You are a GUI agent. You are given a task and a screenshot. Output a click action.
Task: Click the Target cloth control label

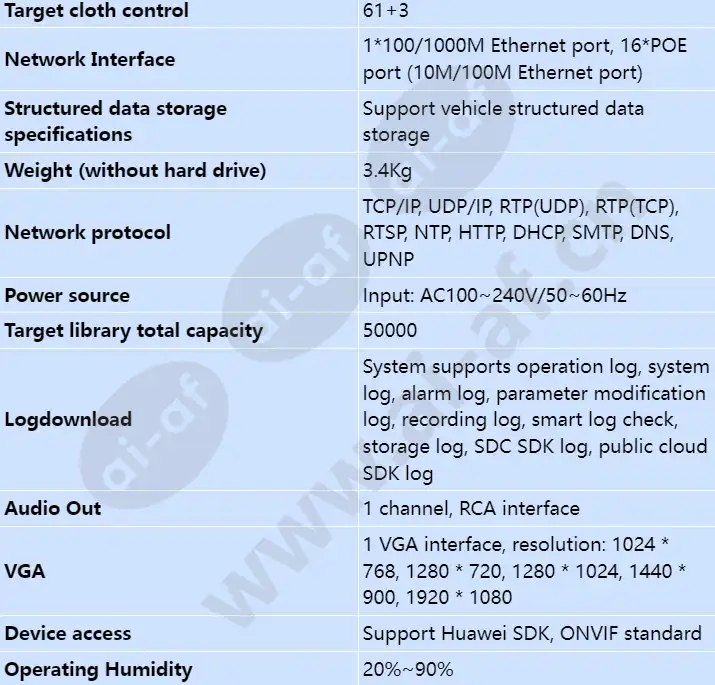click(96, 10)
